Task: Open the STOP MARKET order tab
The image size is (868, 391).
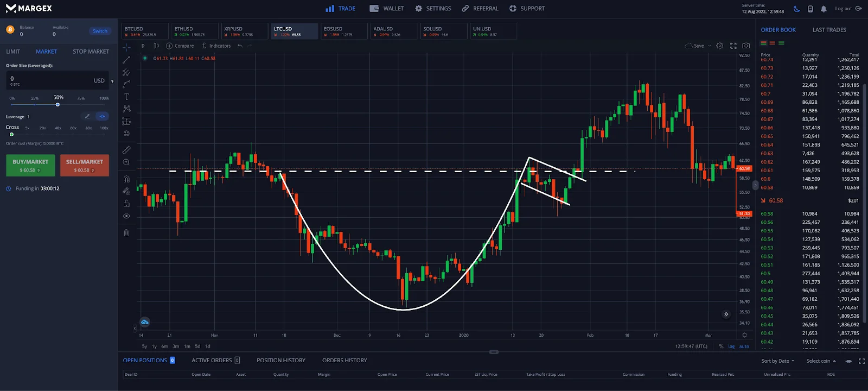Action: tap(91, 52)
